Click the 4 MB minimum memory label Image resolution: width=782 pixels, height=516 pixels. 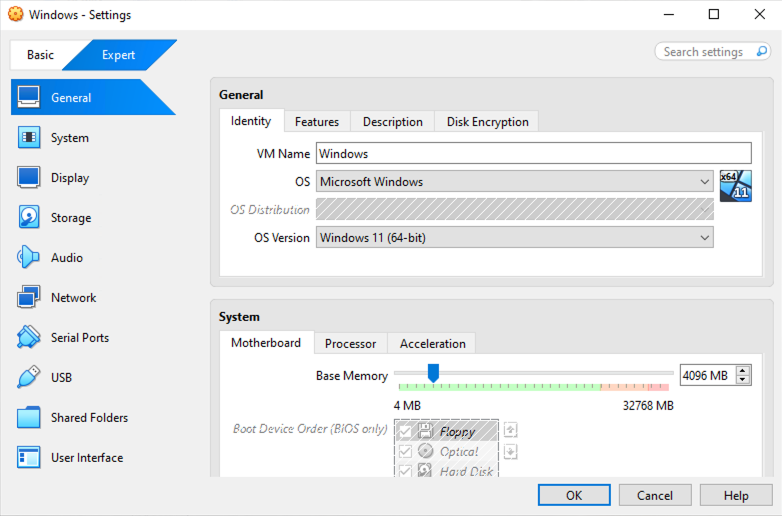407,406
